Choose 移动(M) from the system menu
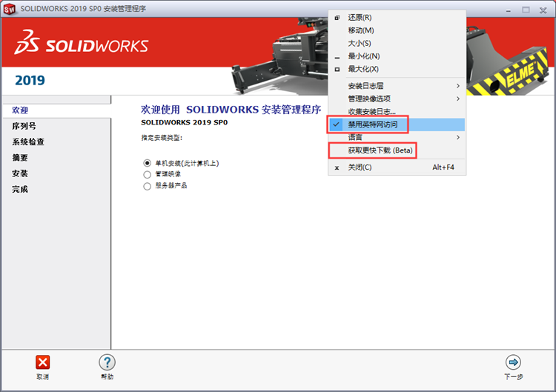556x392 pixels. 397,30
